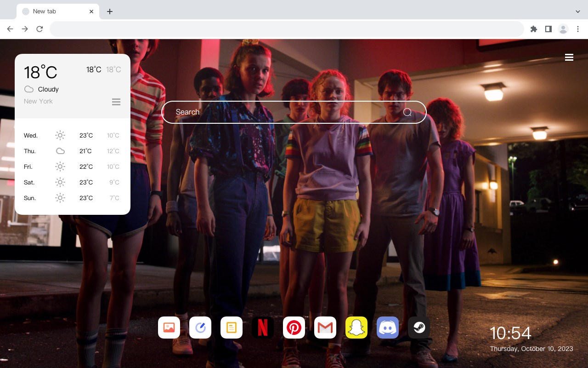Click into the Search field
The height and width of the screenshot is (368, 588).
click(294, 112)
